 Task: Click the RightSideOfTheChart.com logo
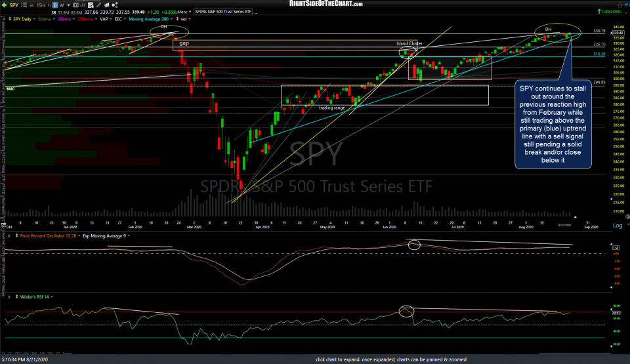[x=326, y=4]
